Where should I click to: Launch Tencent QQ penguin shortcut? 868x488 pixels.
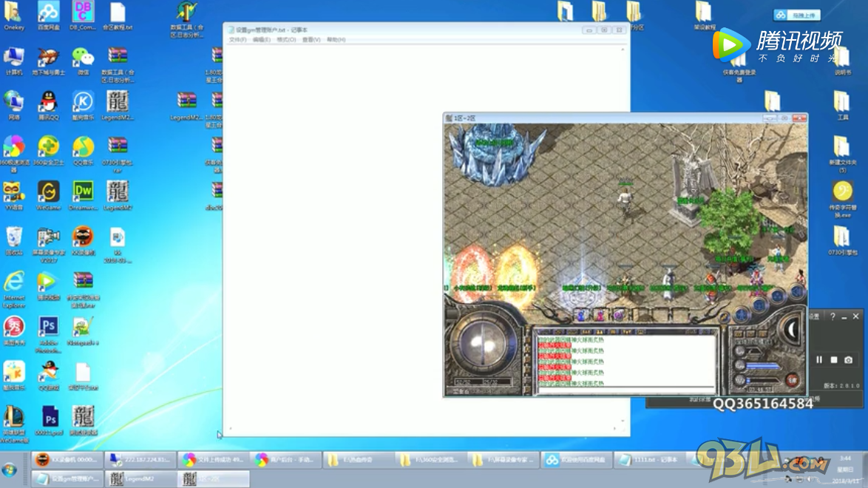coord(48,106)
